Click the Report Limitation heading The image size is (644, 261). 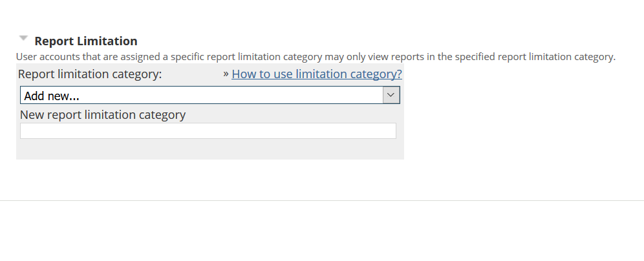(85, 41)
